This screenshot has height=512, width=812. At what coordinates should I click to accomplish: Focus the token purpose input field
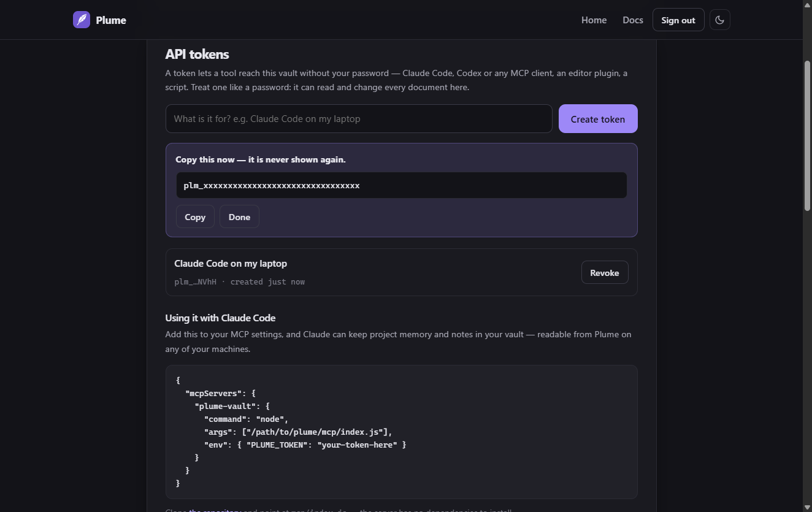[x=359, y=119]
